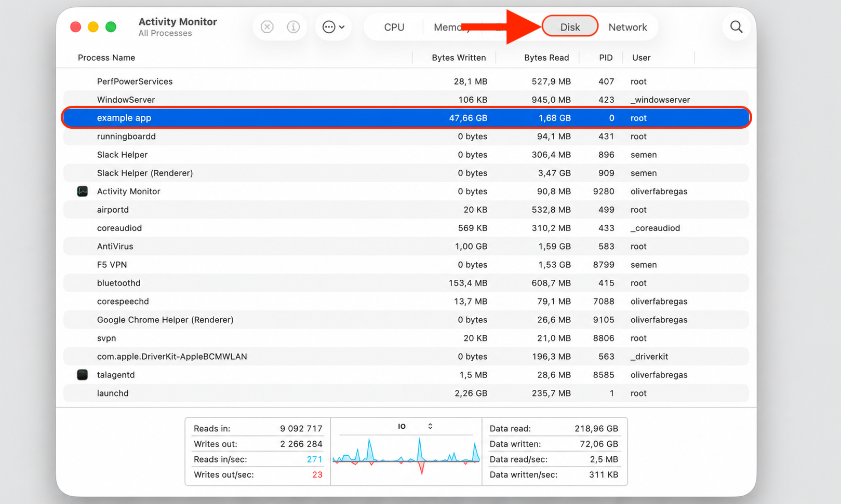841x504 pixels.
Task: Sort by User column header
Action: click(x=641, y=58)
